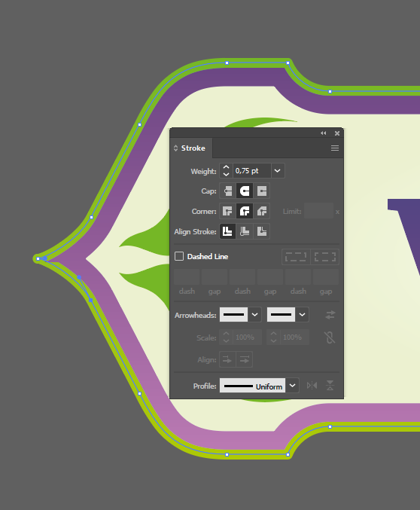Open the end arrowhead dropdown
This screenshot has height=510, width=420.
(303, 315)
